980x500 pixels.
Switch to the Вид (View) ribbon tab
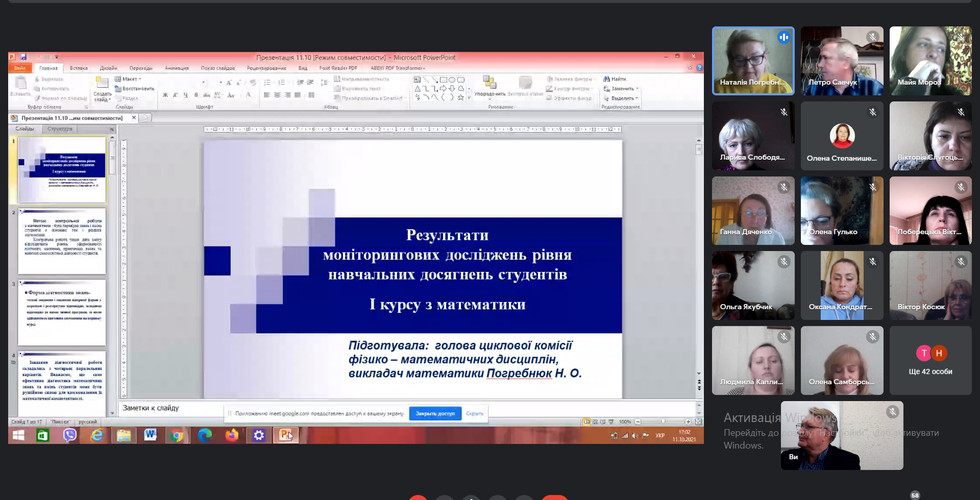pos(303,68)
